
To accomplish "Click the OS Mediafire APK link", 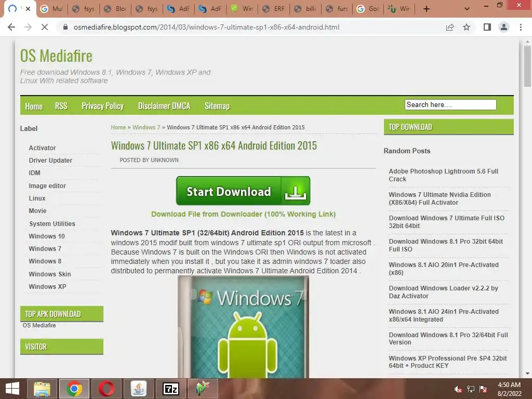I will pyautogui.click(x=39, y=325).
